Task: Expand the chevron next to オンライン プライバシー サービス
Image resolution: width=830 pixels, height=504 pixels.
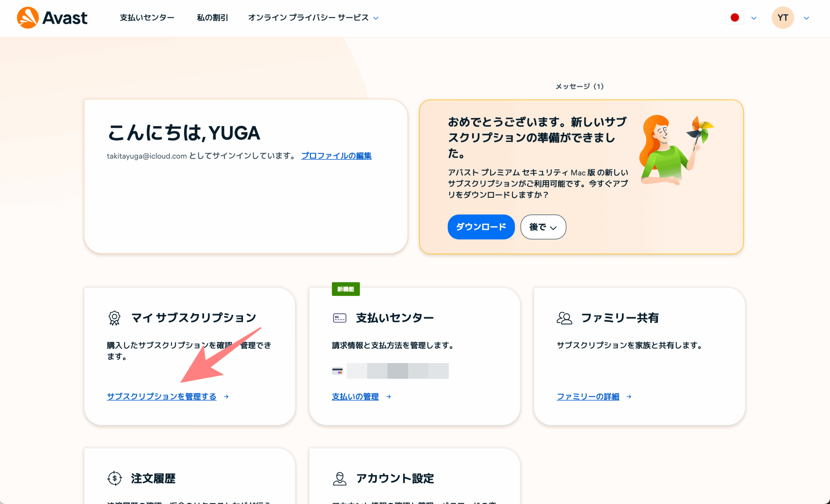Action: click(x=376, y=18)
